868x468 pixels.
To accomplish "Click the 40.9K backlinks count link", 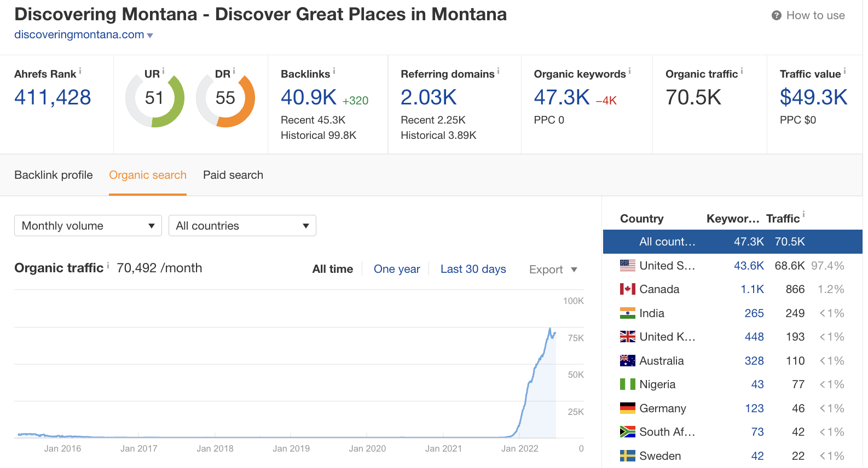I will [308, 98].
